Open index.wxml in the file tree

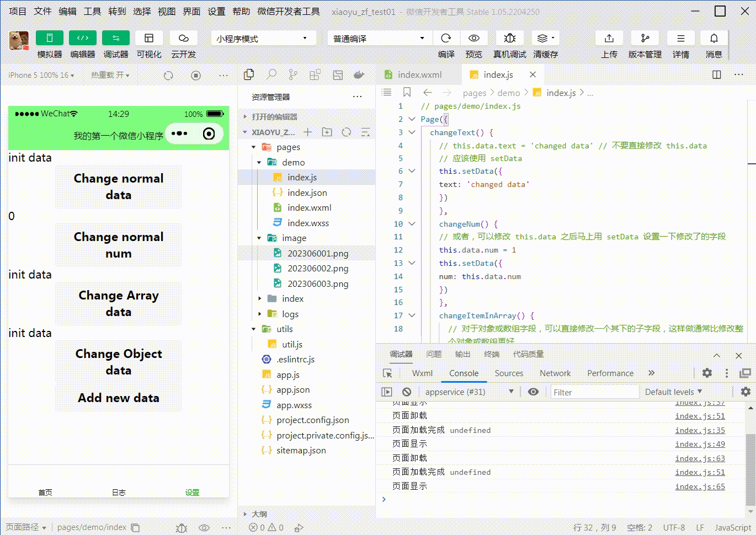pos(309,208)
